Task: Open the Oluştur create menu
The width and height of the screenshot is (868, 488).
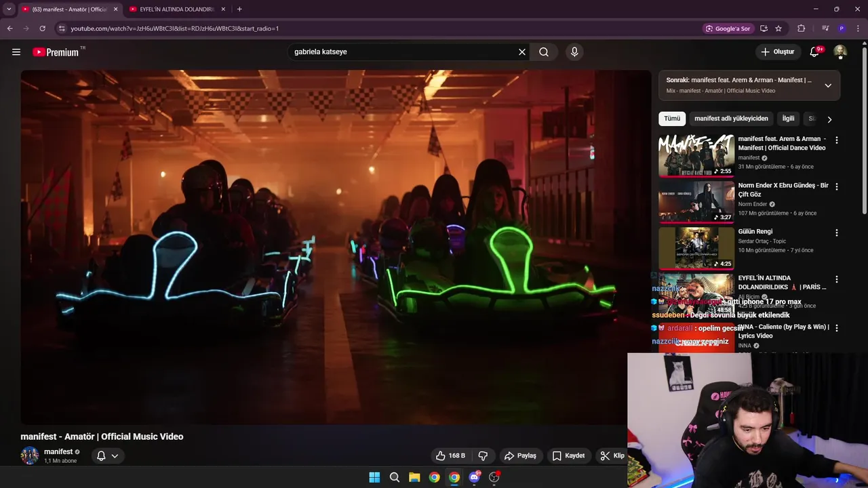Action: click(778, 52)
